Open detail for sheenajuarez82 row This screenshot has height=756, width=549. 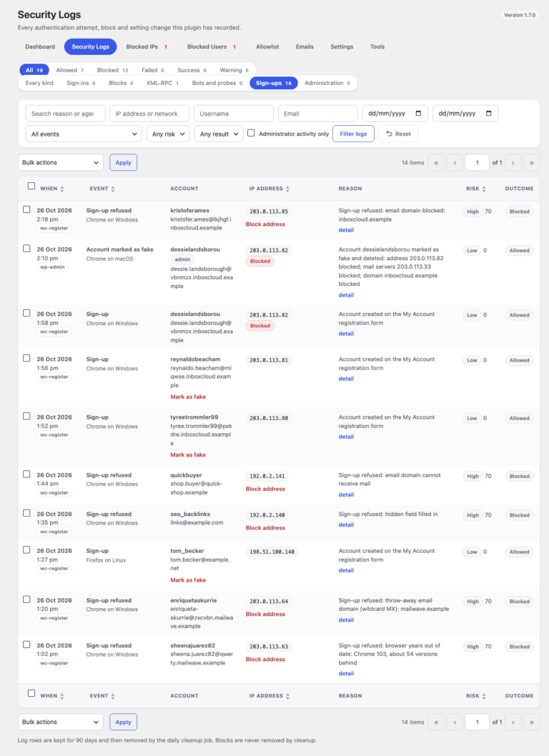[346, 674]
